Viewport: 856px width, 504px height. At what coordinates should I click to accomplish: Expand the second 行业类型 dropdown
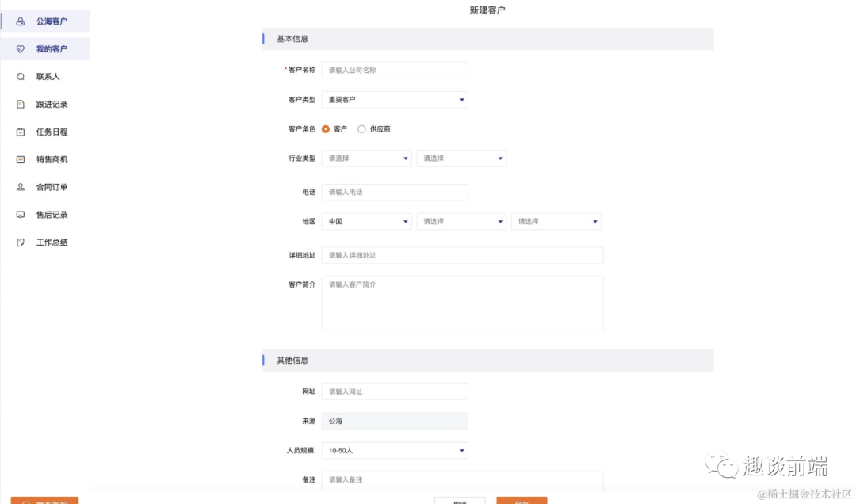coord(461,158)
